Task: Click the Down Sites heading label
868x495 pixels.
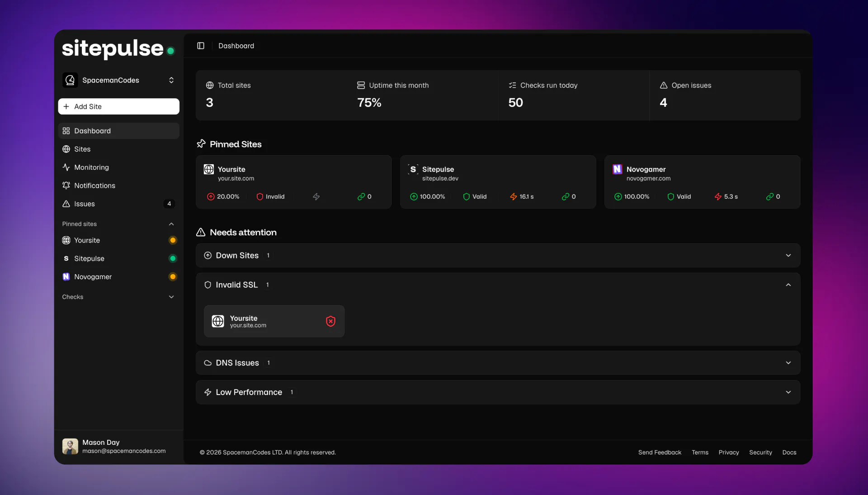Action: click(x=237, y=255)
